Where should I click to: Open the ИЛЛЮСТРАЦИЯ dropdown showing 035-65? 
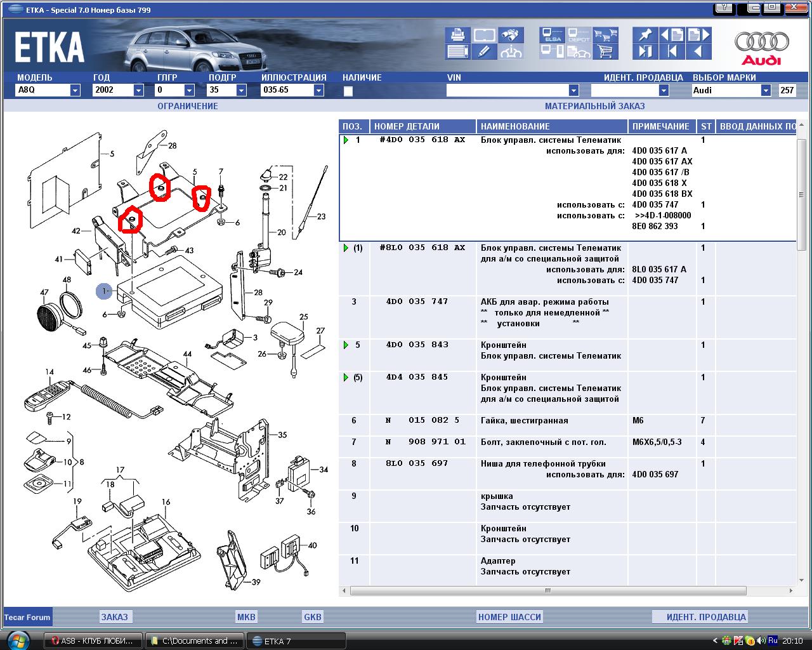click(318, 90)
